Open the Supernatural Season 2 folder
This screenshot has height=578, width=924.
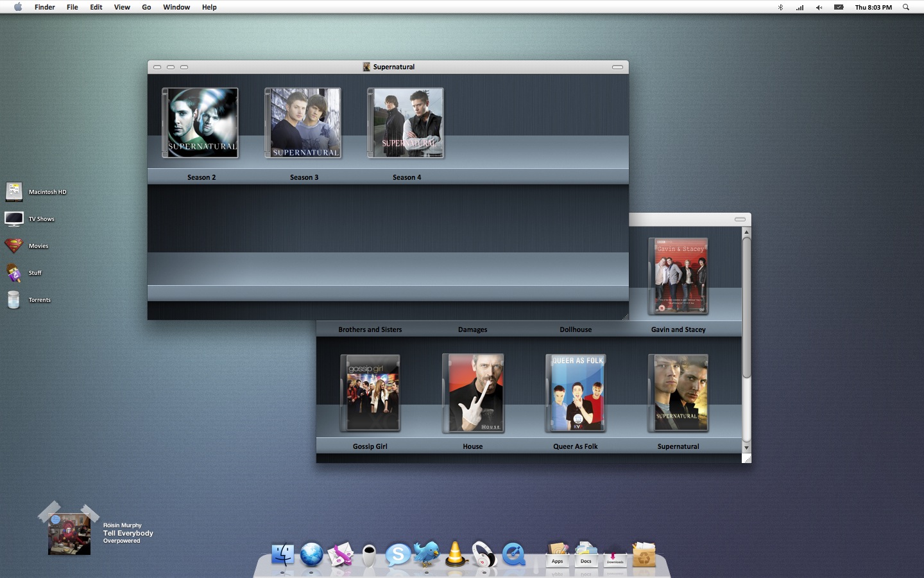[200, 123]
